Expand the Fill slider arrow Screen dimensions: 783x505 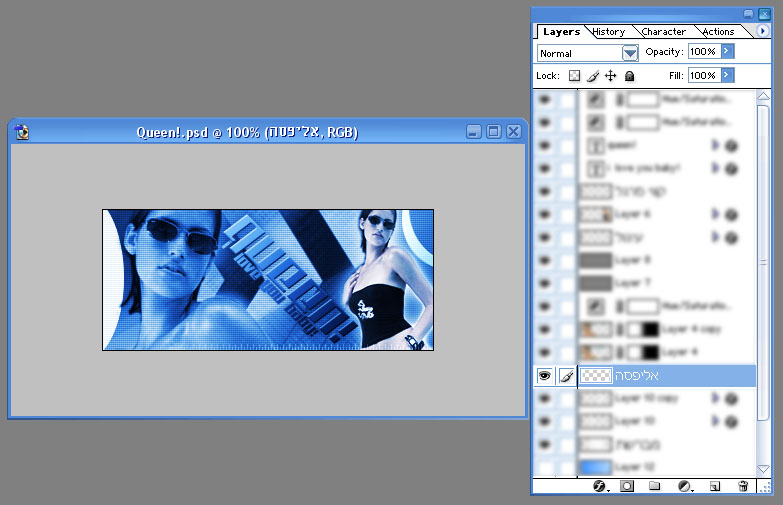(x=727, y=75)
